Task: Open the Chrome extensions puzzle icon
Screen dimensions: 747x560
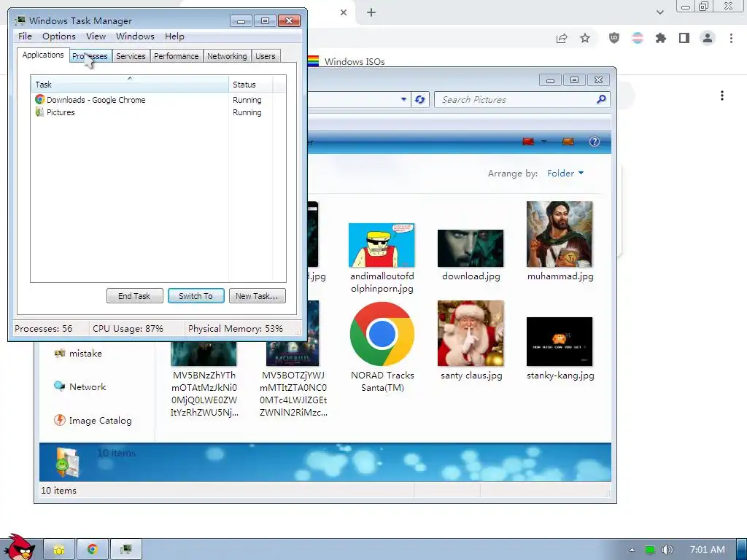Action: (x=661, y=38)
